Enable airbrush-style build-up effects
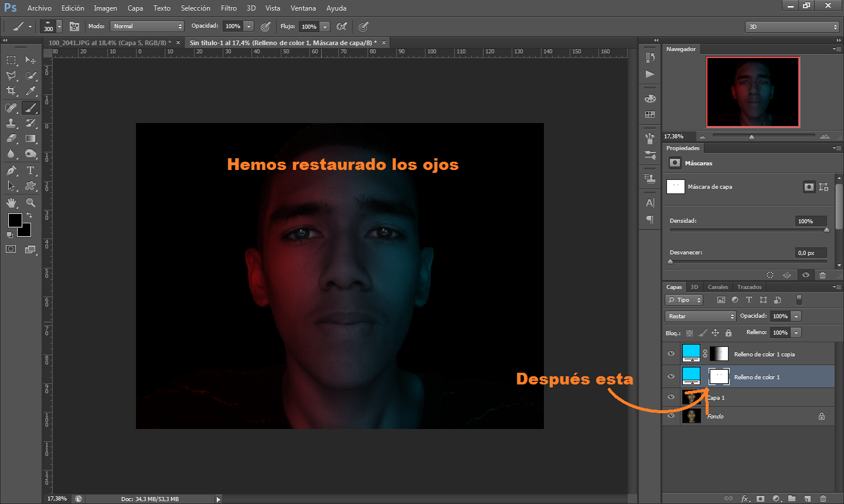This screenshot has width=844, height=504. point(342,26)
